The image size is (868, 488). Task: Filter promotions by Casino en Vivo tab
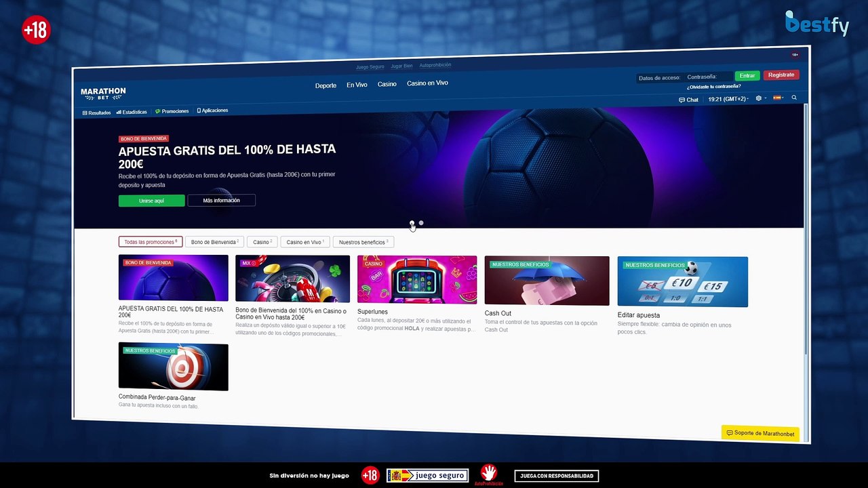click(305, 242)
